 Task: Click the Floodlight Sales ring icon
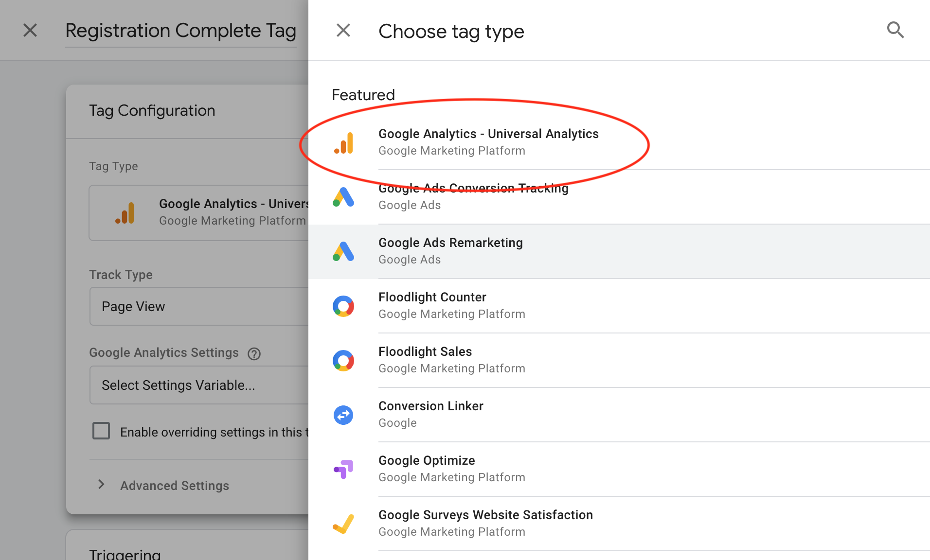click(x=343, y=361)
